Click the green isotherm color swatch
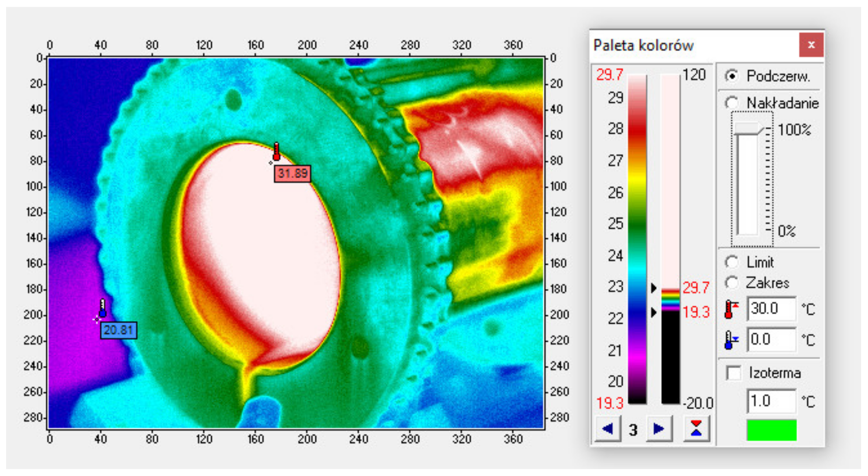This screenshot has width=868, height=476. [771, 430]
